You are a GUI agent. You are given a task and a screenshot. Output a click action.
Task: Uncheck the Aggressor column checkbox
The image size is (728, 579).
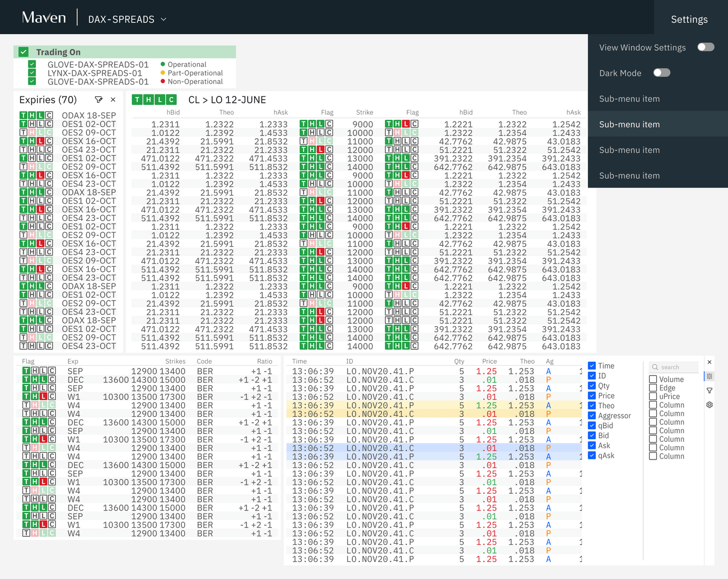pos(592,416)
